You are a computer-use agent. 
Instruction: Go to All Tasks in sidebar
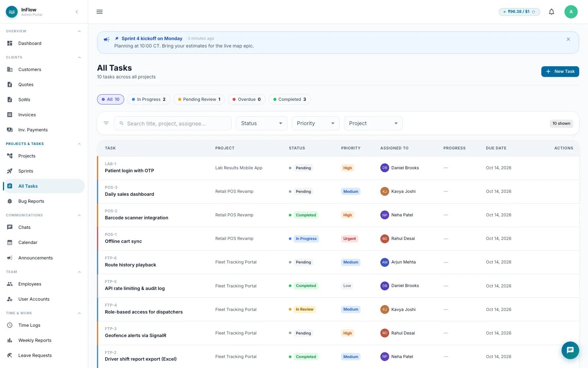tap(44, 186)
